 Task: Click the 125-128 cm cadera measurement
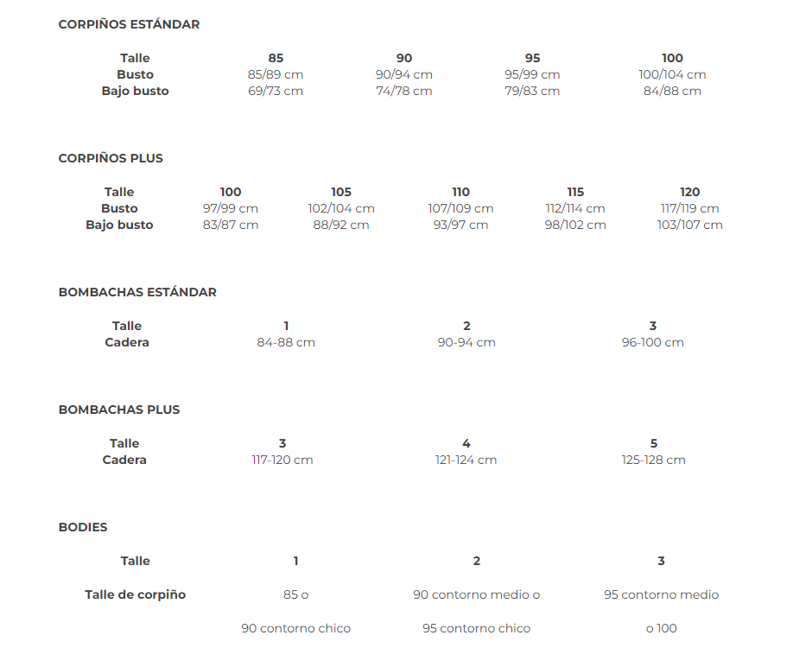(654, 461)
